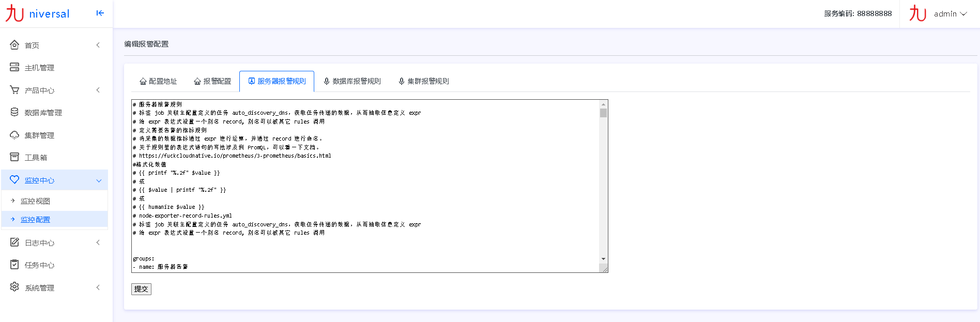
Task: Click the '#格式化数值' line in editor
Action: pyautogui.click(x=150, y=164)
